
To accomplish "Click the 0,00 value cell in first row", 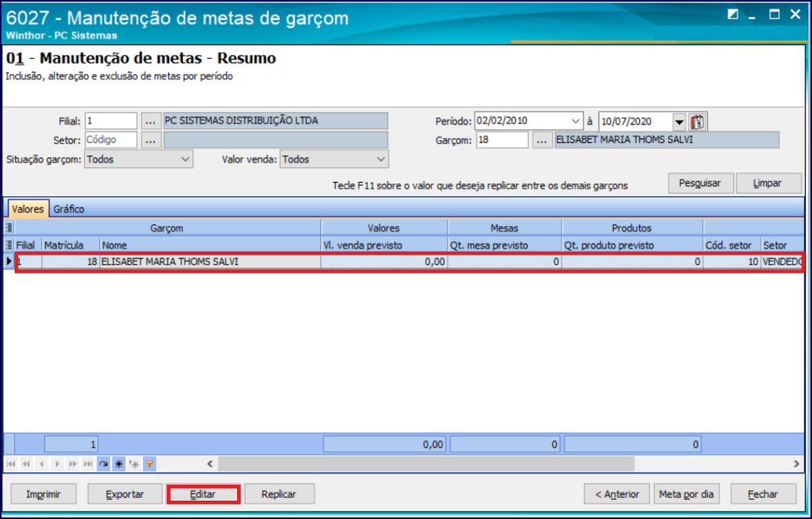I will point(385,262).
